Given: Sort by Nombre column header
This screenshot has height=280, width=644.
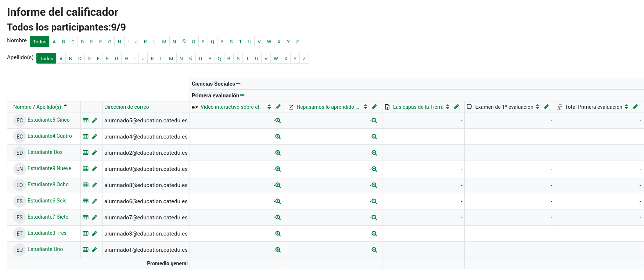Looking at the screenshot, I should pyautogui.click(x=22, y=107).
